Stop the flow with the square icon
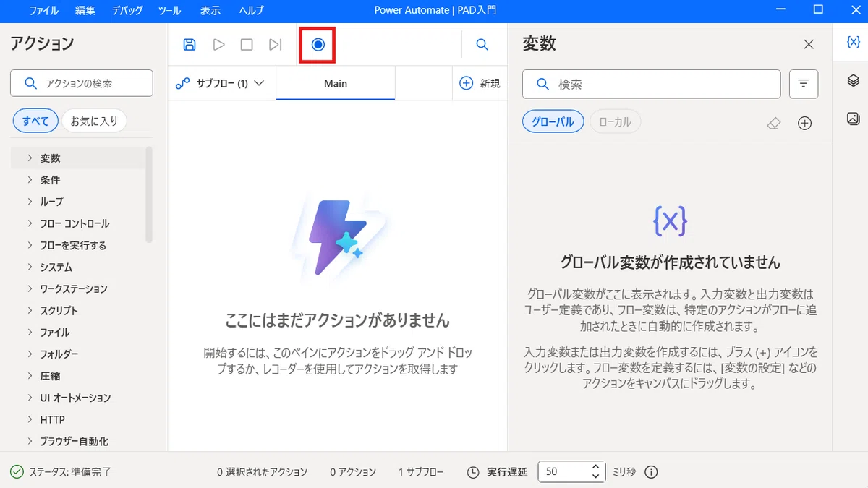 pyautogui.click(x=247, y=45)
